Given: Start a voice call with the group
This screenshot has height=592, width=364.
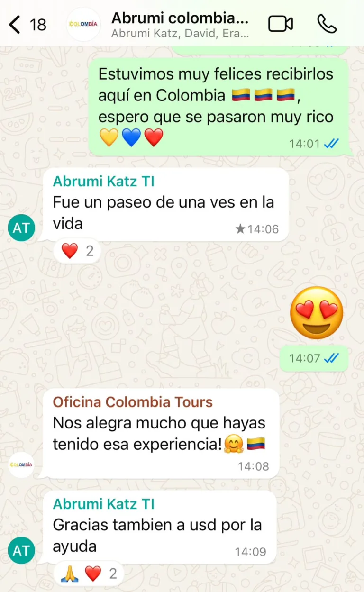Looking at the screenshot, I should (327, 24).
